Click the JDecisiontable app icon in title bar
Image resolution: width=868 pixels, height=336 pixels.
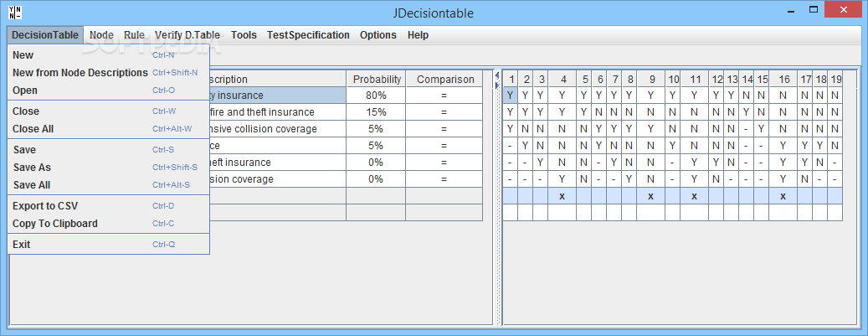click(x=14, y=13)
